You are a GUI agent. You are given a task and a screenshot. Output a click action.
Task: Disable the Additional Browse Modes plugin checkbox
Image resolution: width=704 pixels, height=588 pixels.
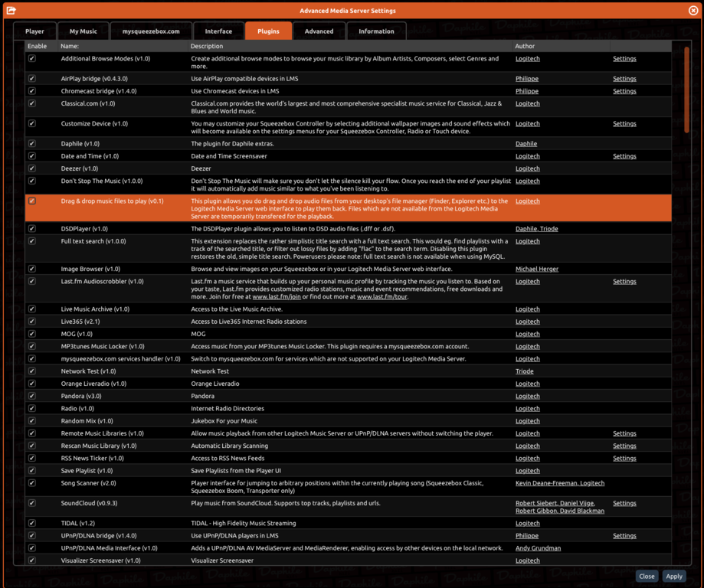coord(32,58)
